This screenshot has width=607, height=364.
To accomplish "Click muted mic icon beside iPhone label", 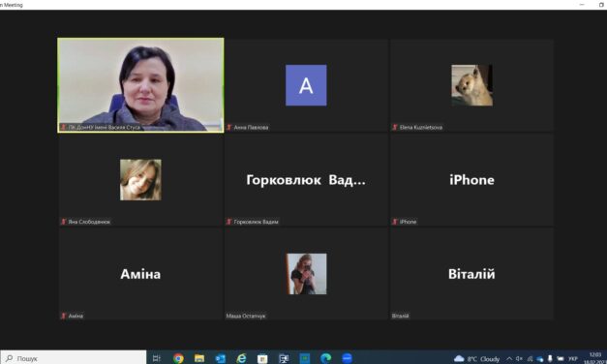I will pos(395,222).
